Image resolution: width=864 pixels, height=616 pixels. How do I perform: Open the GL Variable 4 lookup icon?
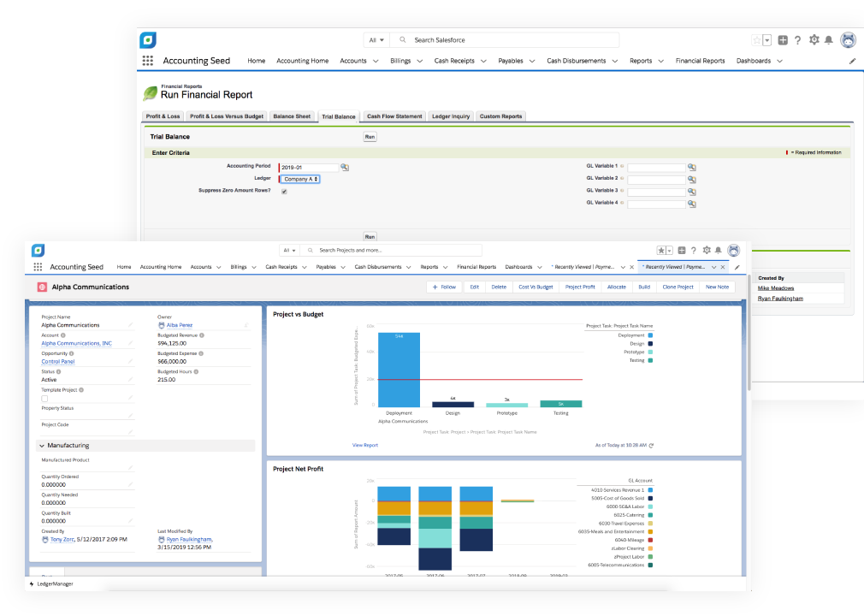691,204
